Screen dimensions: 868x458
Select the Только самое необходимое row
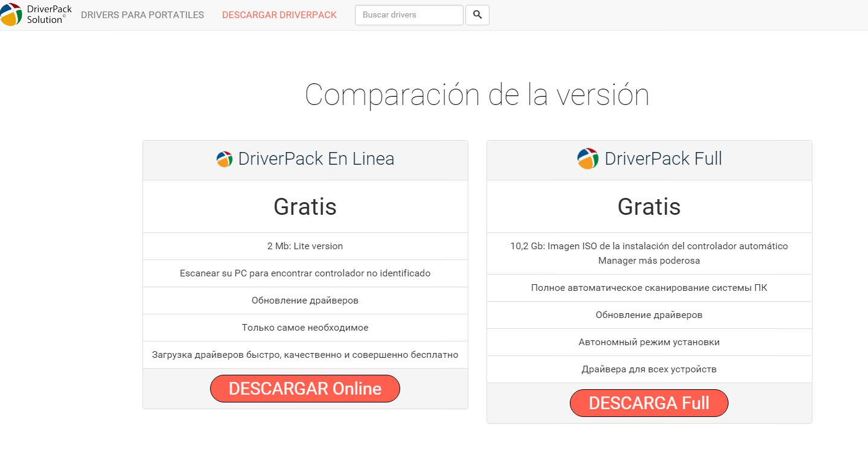(x=305, y=328)
